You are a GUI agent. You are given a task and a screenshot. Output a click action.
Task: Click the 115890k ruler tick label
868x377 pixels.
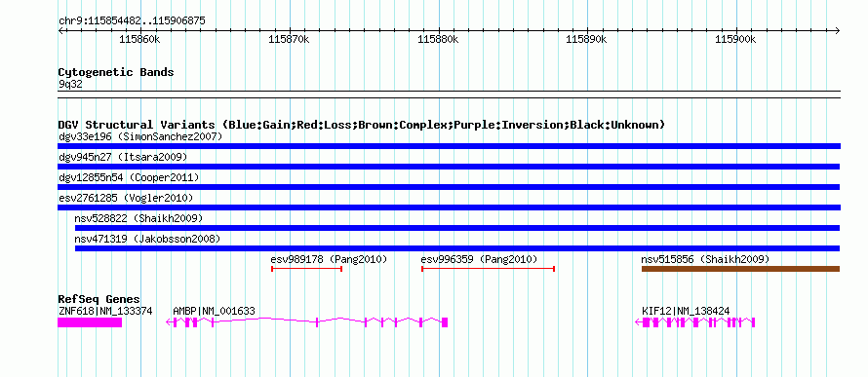click(x=586, y=40)
